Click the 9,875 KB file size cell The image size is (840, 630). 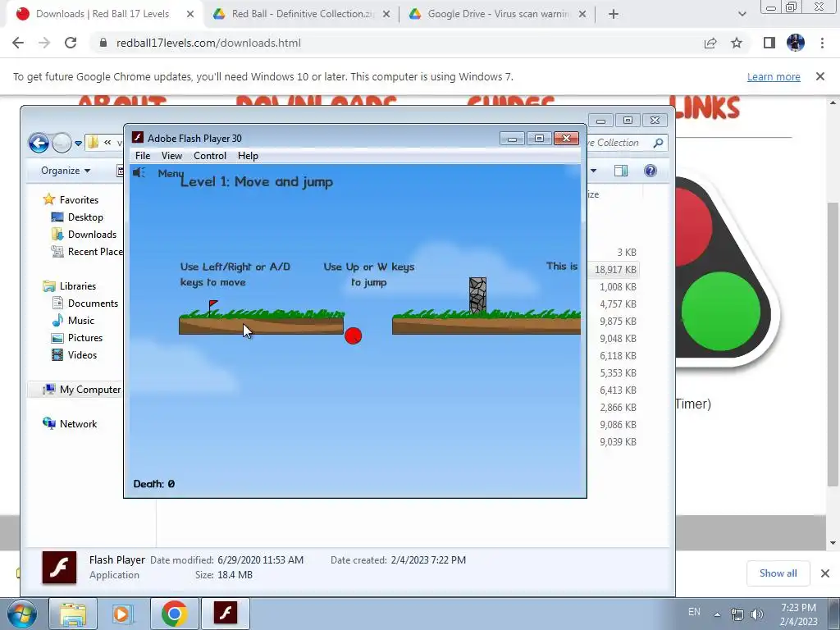pos(618,321)
